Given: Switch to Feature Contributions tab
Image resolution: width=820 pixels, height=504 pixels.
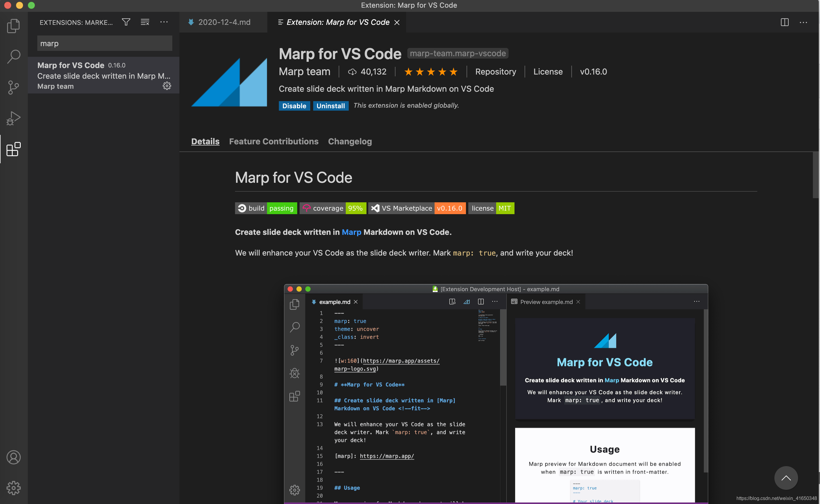Looking at the screenshot, I should tap(274, 141).
